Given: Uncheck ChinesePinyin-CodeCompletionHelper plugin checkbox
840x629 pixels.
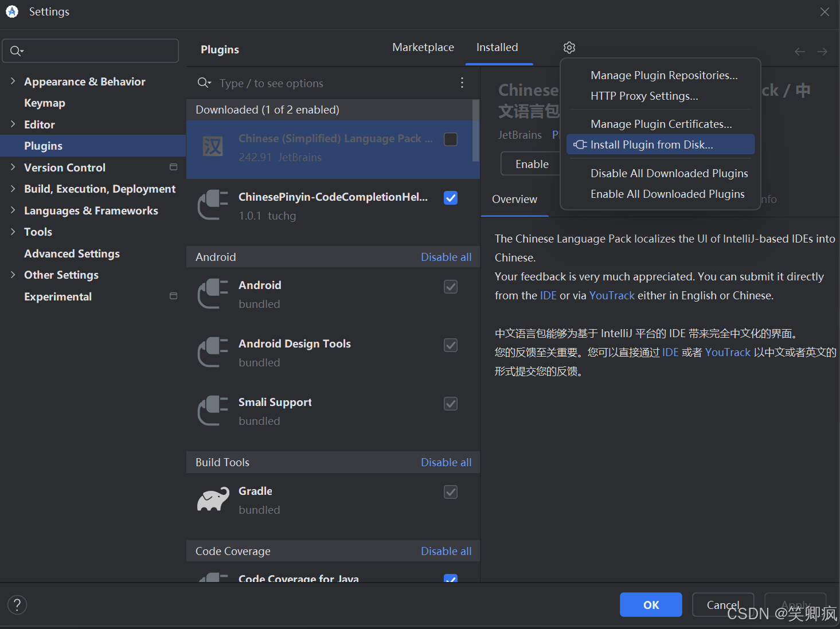Looking at the screenshot, I should click(451, 198).
